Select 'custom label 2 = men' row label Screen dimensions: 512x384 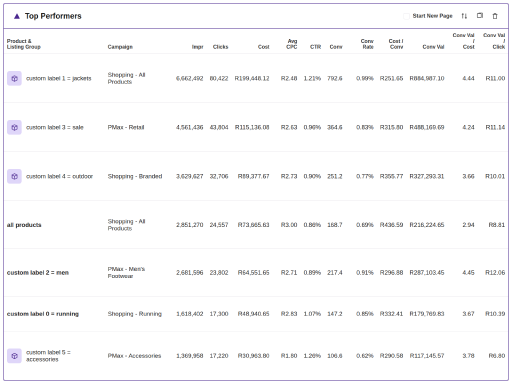click(38, 273)
